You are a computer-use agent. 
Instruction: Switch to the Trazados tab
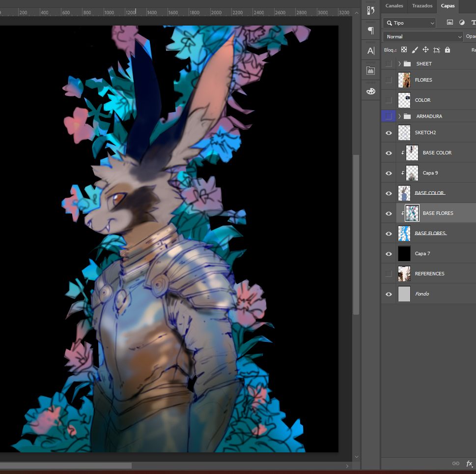pos(422,6)
